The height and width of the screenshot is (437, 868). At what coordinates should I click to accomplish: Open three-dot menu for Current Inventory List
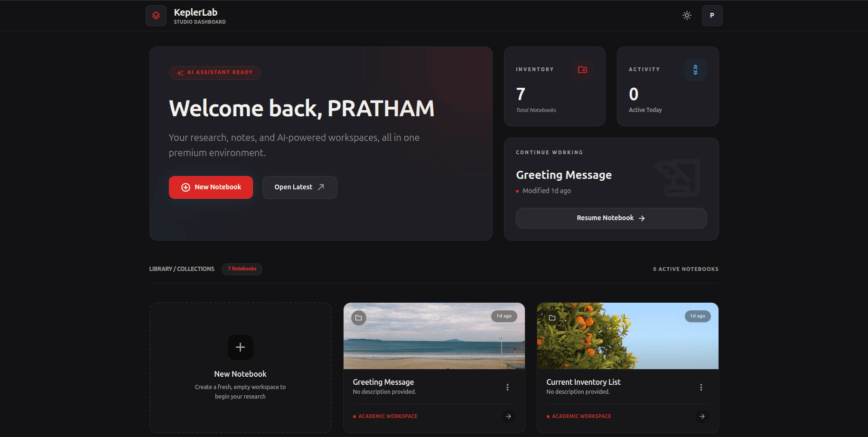(701, 387)
